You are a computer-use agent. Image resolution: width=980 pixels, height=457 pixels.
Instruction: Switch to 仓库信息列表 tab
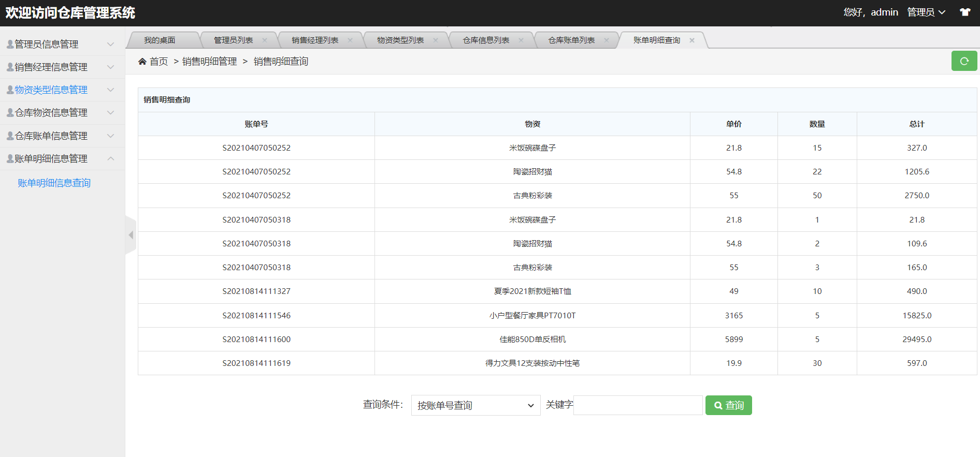click(486, 40)
